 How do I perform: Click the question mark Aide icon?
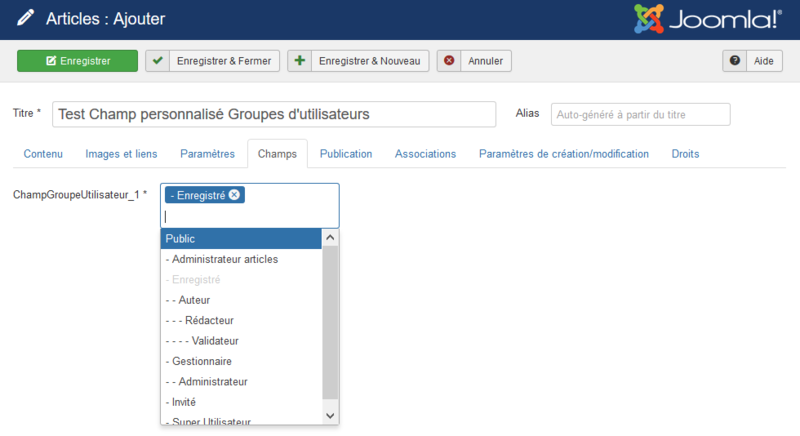(x=736, y=61)
